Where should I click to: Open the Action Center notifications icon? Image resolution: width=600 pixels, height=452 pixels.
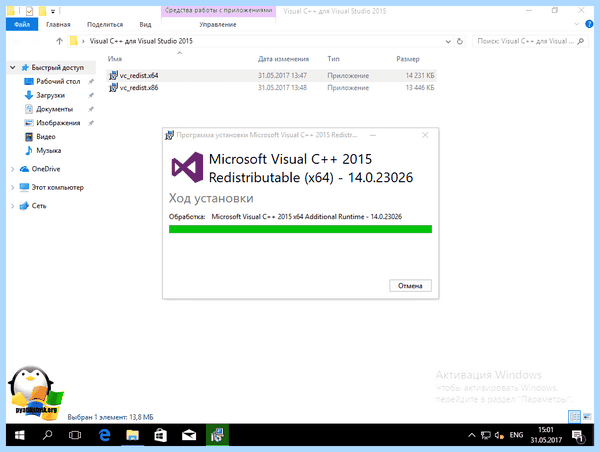(x=577, y=435)
